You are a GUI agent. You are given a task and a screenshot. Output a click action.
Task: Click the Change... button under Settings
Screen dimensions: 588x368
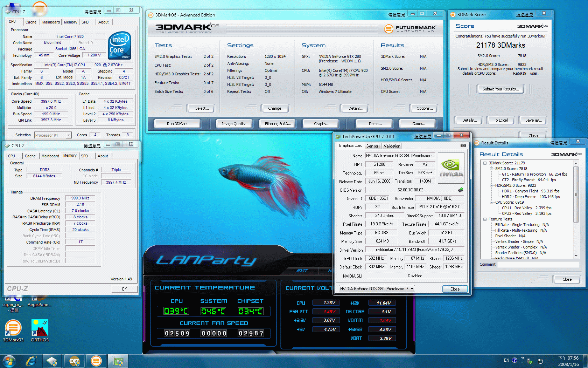pyautogui.click(x=276, y=108)
